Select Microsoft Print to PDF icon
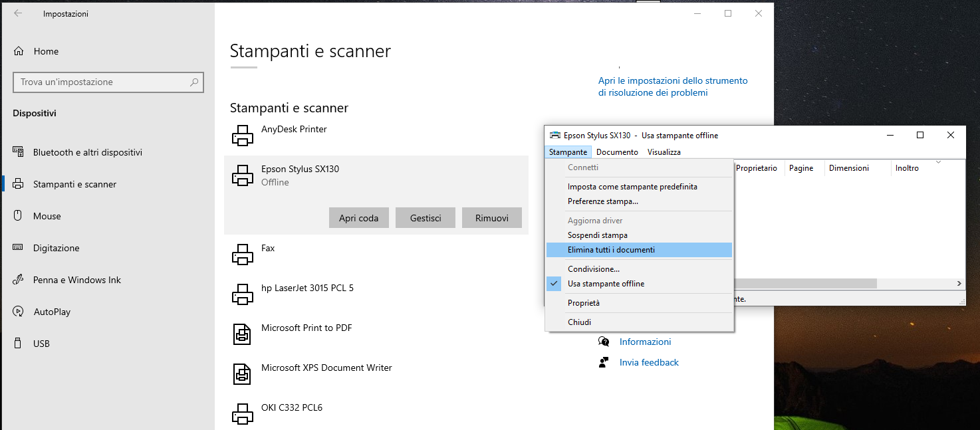This screenshot has height=430, width=980. [x=243, y=334]
